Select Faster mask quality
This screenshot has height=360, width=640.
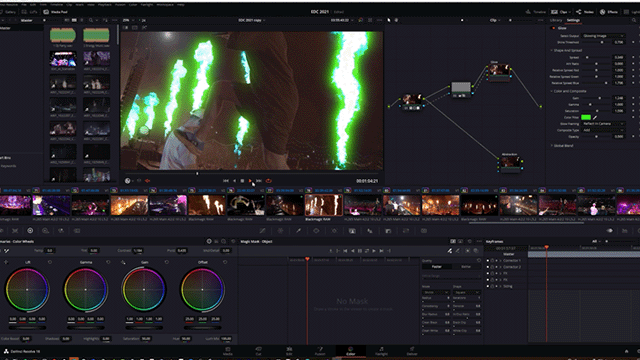point(437,267)
